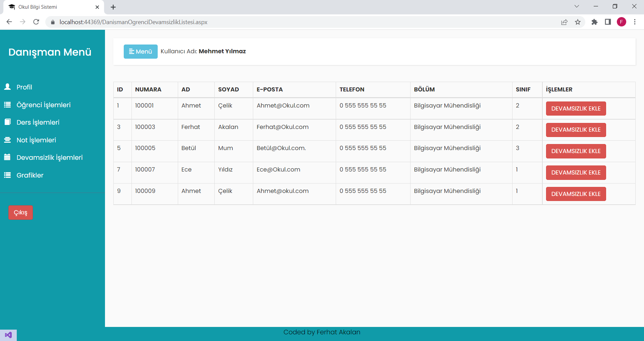Open a new browser tab
This screenshot has width=644, height=341.
[x=113, y=7]
